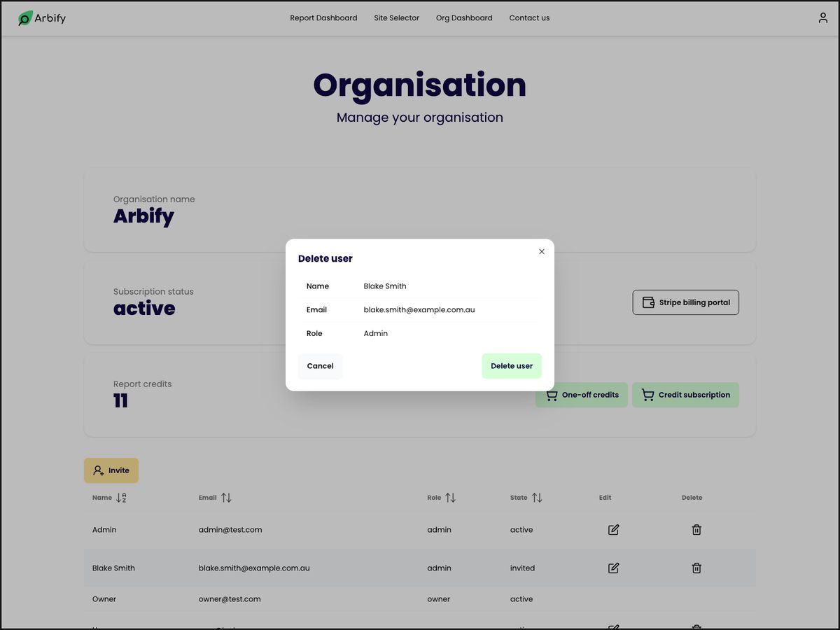
Task: Open the edit pencil for Admin row
Action: [613, 529]
